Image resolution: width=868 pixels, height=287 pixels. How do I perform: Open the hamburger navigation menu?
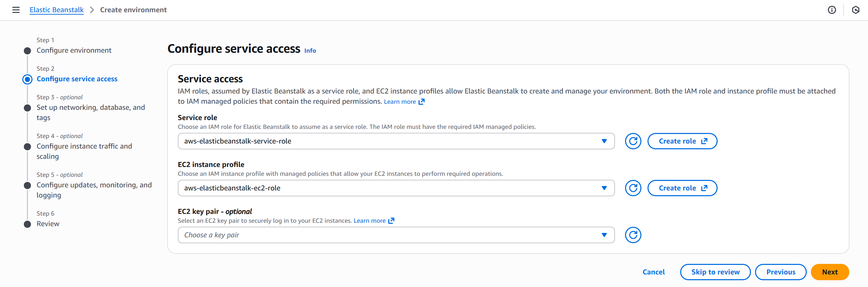tap(16, 10)
